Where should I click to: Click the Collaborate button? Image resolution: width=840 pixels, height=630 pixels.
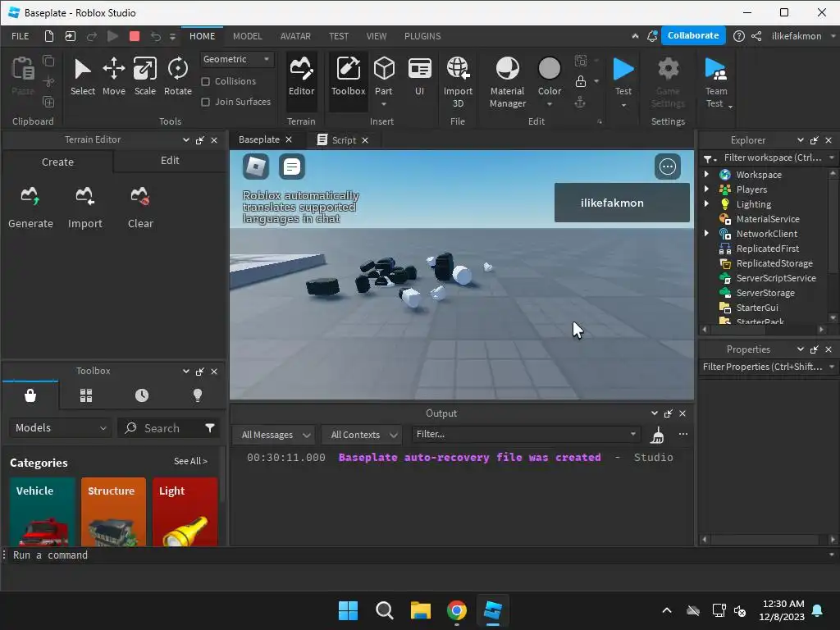[x=693, y=35]
